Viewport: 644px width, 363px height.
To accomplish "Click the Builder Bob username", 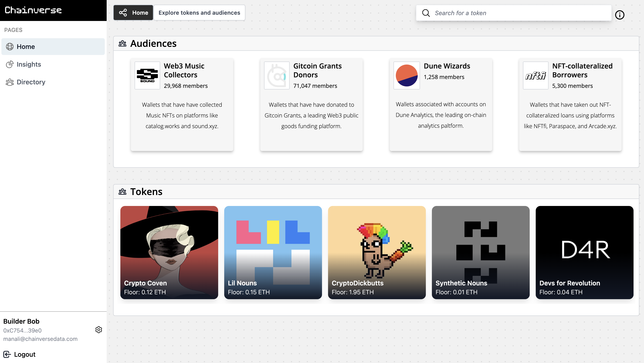I will coord(21,321).
